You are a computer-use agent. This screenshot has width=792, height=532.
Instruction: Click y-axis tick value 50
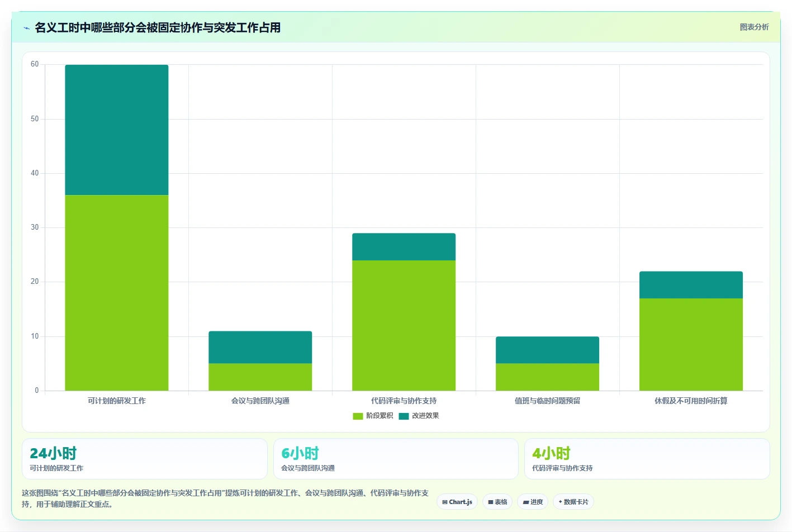pyautogui.click(x=35, y=119)
